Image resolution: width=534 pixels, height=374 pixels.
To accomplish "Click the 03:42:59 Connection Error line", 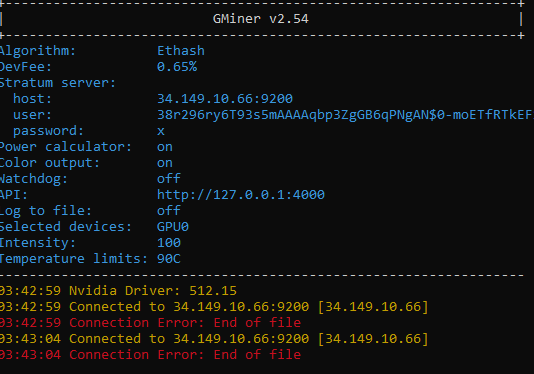I will coord(150,323).
